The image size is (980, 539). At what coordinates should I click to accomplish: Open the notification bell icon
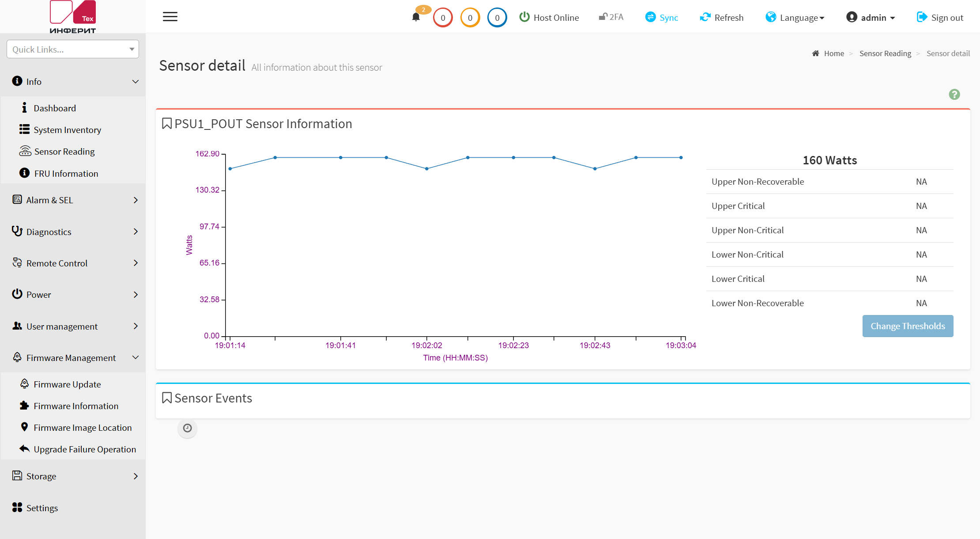pos(416,17)
